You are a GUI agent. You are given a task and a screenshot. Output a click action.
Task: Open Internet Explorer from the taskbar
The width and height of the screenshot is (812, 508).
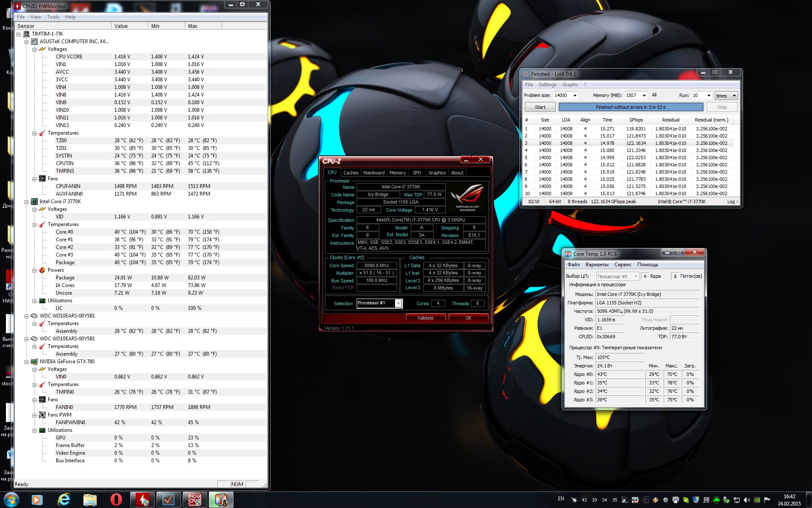pyautogui.click(x=63, y=500)
